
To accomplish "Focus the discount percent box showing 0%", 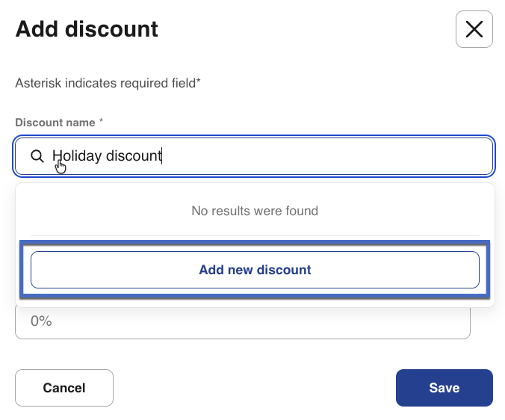I will click(242, 321).
